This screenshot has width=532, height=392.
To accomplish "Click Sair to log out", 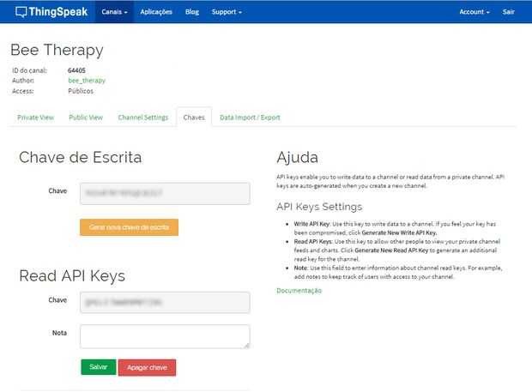I will coord(509,12).
